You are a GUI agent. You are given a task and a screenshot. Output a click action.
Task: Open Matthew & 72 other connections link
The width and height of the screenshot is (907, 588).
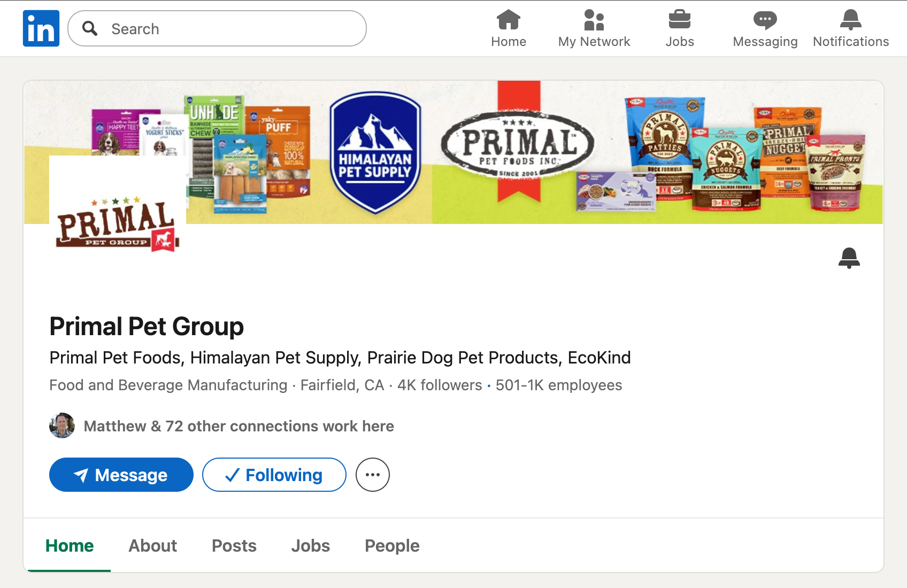coord(239,426)
